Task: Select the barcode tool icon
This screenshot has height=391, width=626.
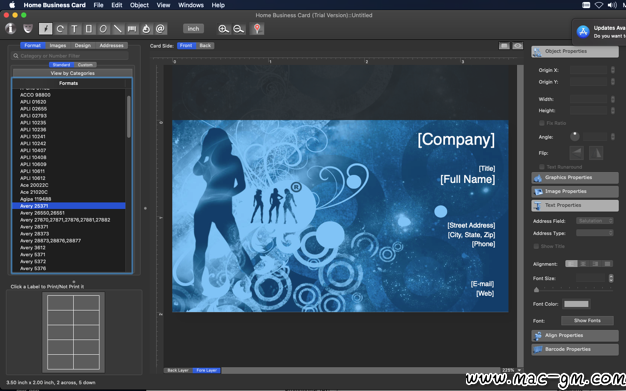Action: (x=132, y=29)
